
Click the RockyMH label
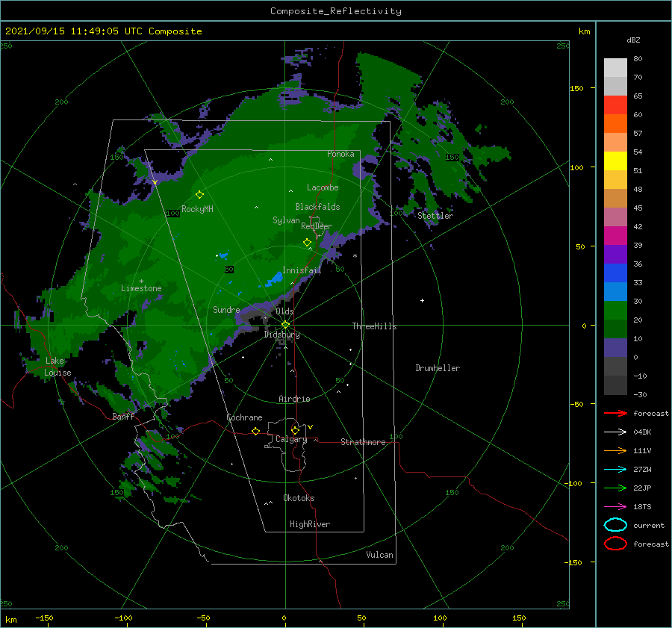(x=197, y=209)
